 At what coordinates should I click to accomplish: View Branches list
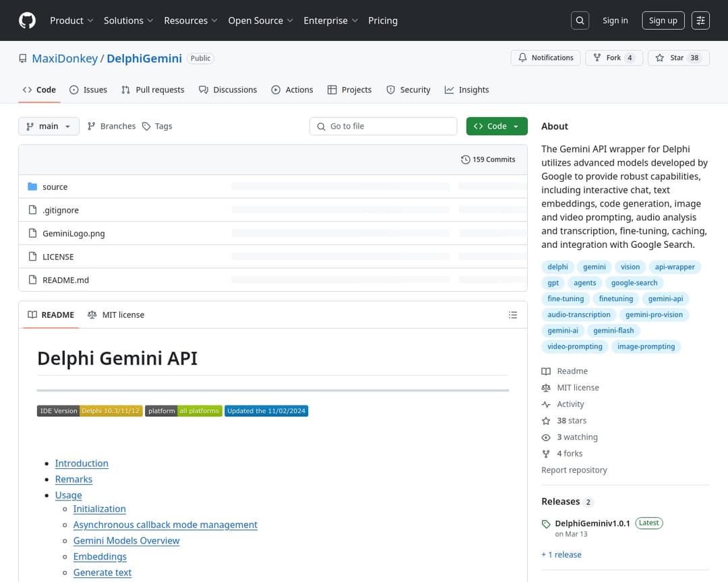coord(111,126)
